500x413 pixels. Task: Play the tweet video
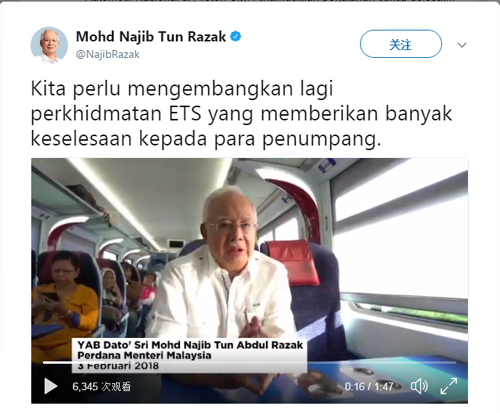51,386
